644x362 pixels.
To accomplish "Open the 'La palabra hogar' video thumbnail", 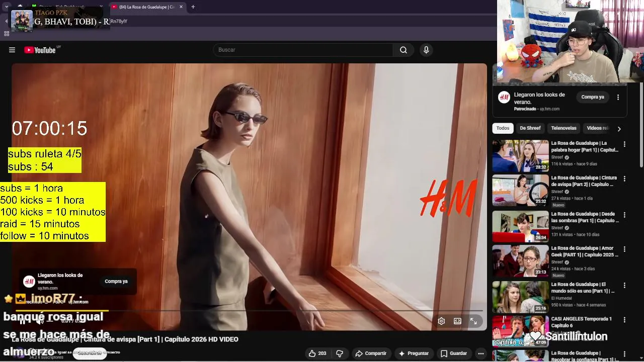I will coord(520,156).
